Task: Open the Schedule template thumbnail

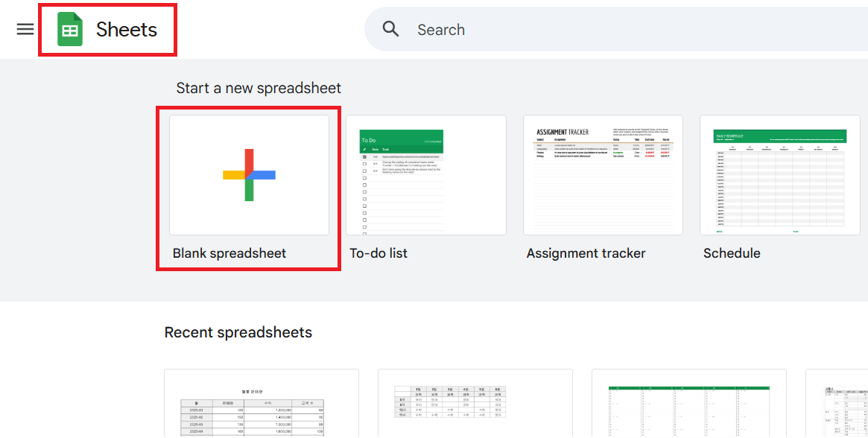Action: (x=780, y=175)
